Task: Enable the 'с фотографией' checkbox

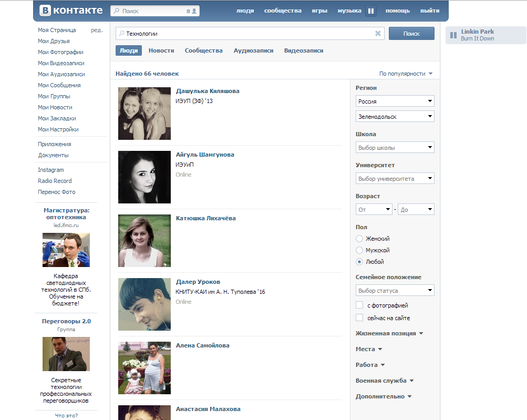Action: 359,305
